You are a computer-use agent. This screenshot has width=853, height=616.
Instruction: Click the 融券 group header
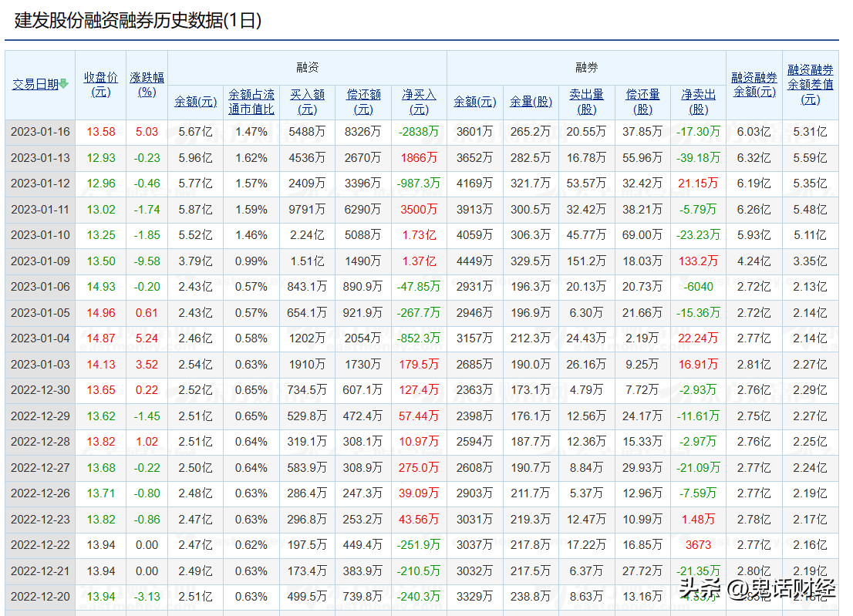click(586, 67)
